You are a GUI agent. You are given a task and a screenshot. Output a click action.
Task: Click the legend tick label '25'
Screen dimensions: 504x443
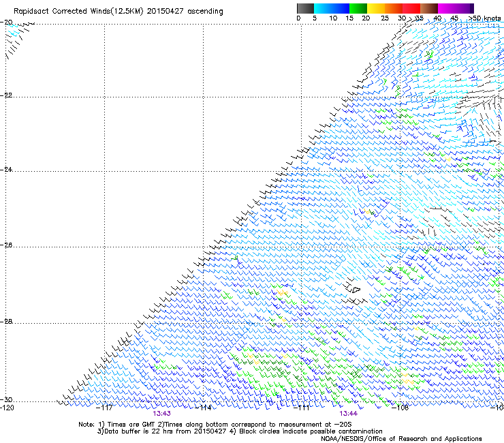coord(385,18)
